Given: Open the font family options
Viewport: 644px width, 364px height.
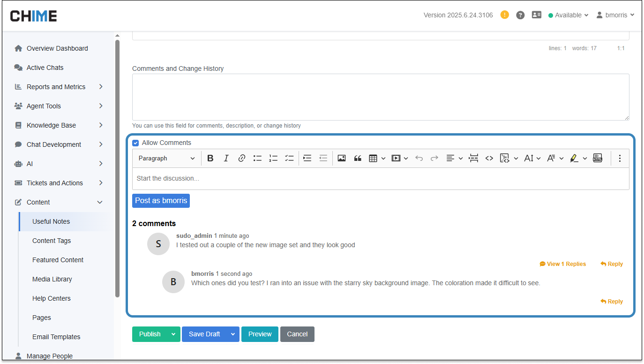Looking at the screenshot, I should point(555,159).
